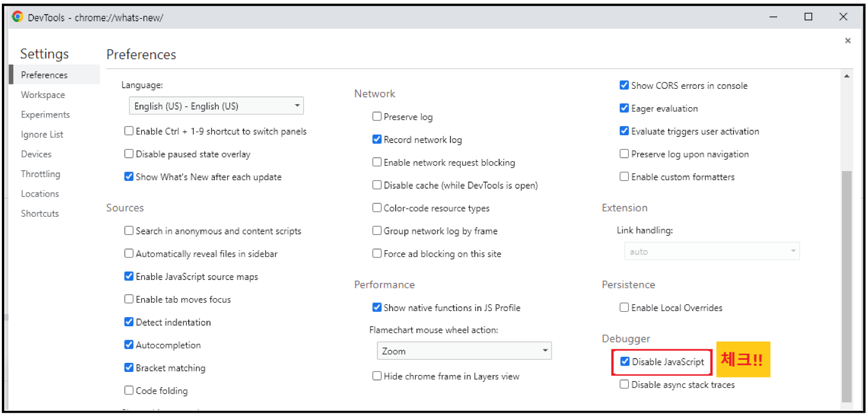Uncheck Bracket matching
The image size is (868, 417).
(x=129, y=368)
